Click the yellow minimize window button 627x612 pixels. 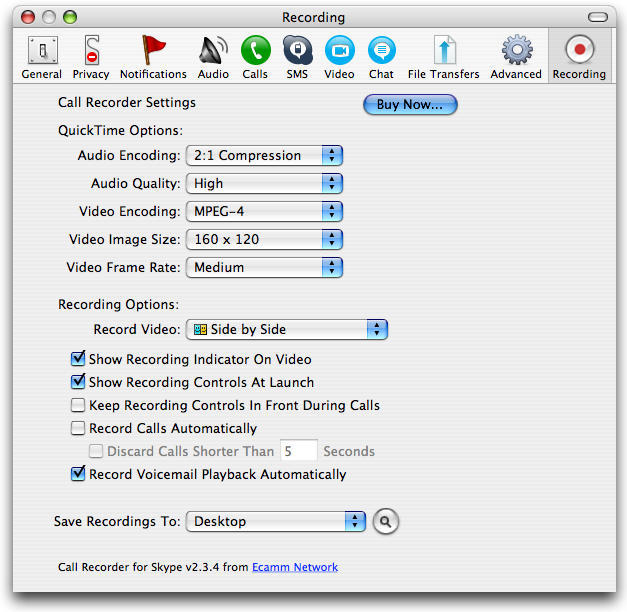point(49,17)
